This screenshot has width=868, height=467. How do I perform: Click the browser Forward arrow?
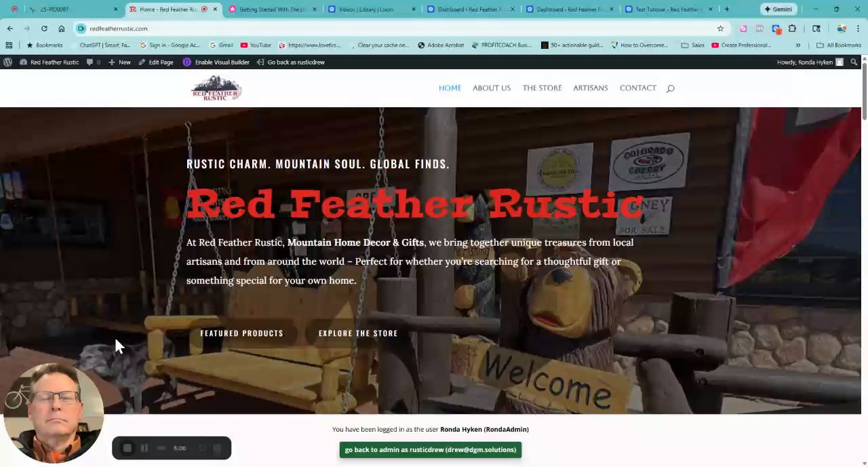pos(26,29)
